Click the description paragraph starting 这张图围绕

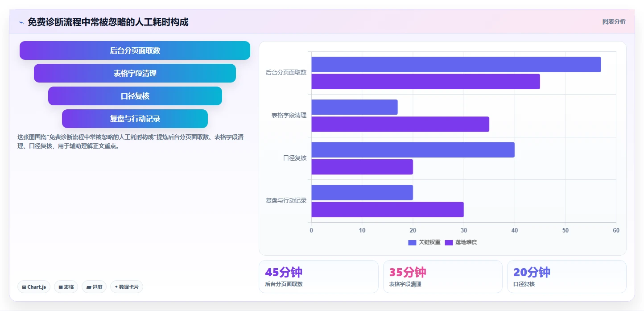(x=130, y=141)
